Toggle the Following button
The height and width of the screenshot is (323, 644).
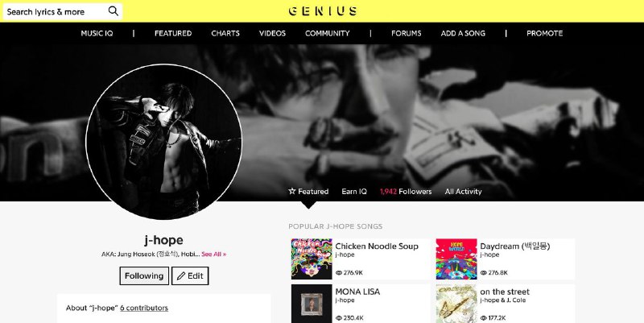[x=144, y=275]
